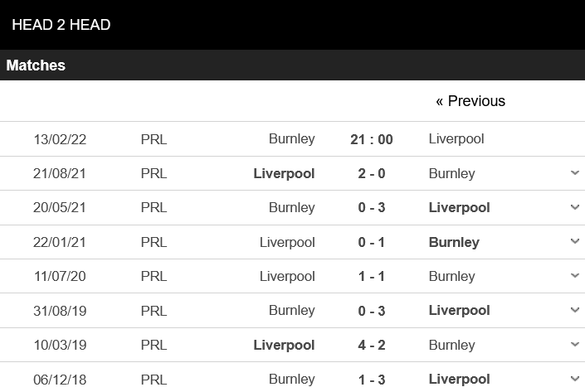The image size is (585, 392).
Task: Click the 1 - 3 score on 06/12/18
Action: coord(372,380)
